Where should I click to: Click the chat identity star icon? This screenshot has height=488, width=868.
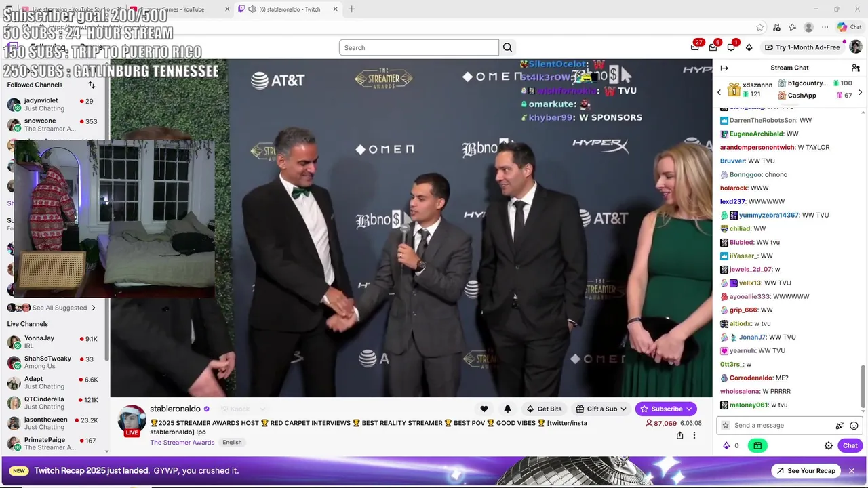click(726, 426)
